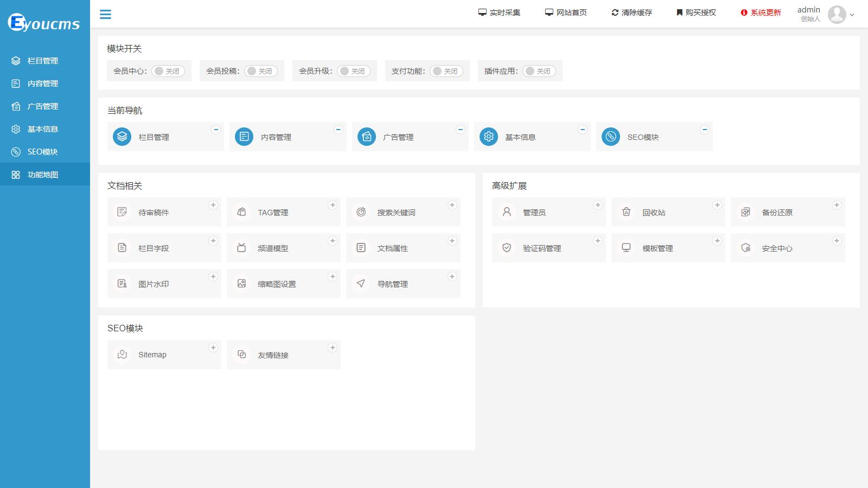
Task: Enable the 支付功能 toggle
Action: (x=446, y=71)
